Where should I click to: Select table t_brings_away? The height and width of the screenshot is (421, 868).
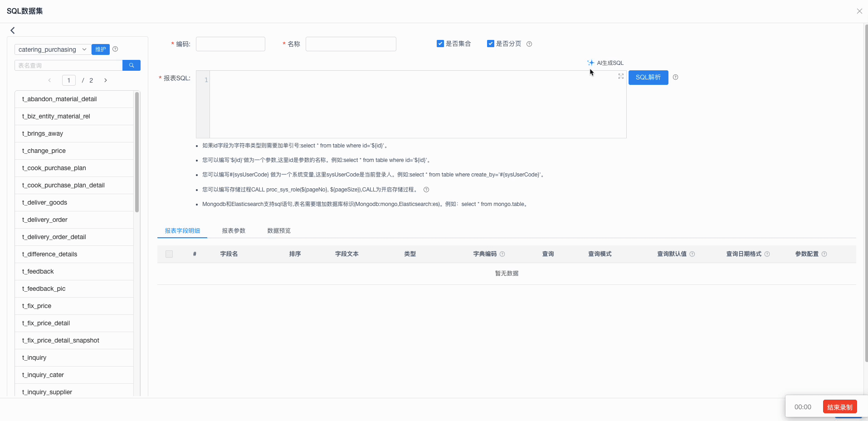tap(74, 134)
